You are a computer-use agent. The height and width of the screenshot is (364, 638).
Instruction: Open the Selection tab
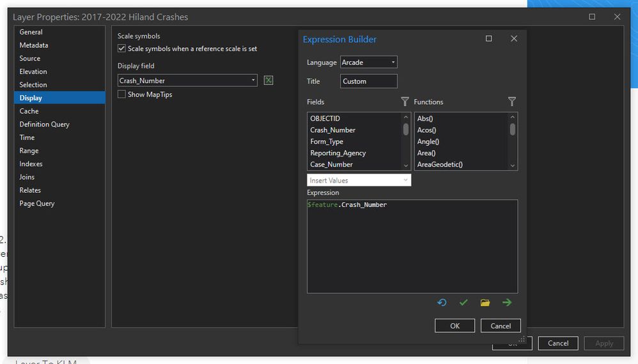pyautogui.click(x=59, y=85)
